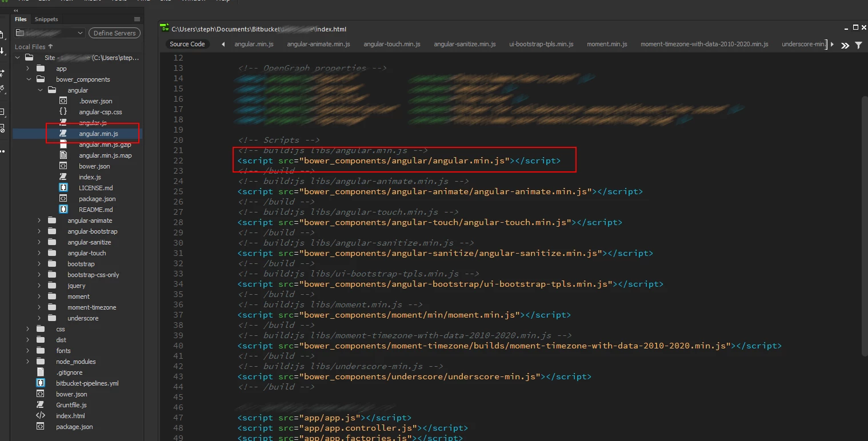
Task: Click the Gruntfile.js script icon
Action: point(41,405)
